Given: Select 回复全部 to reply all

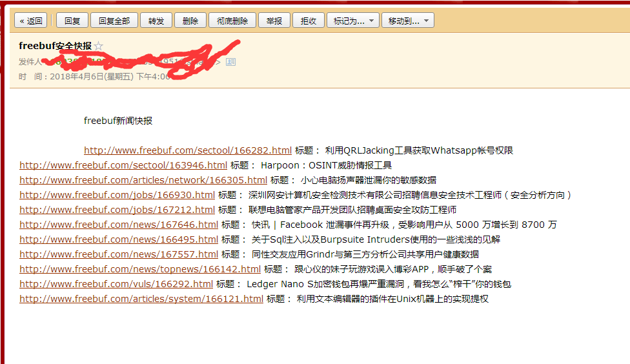Looking at the screenshot, I should tap(114, 21).
